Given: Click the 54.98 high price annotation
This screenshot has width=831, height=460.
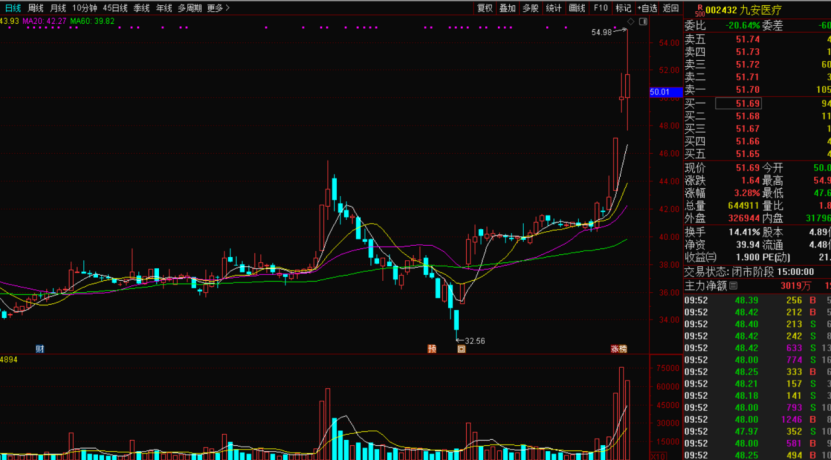Looking at the screenshot, I should point(601,32).
